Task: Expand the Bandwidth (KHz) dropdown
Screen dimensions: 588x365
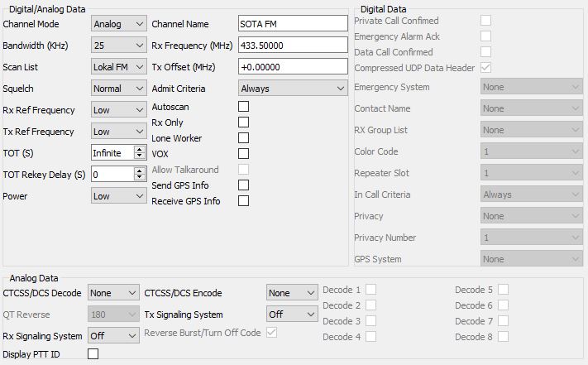Action: pyautogui.click(x=118, y=46)
